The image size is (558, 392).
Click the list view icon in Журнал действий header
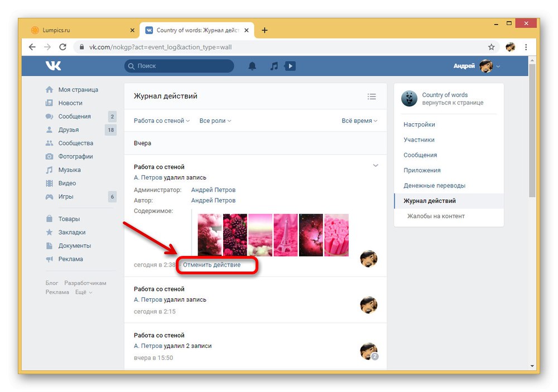[x=372, y=96]
